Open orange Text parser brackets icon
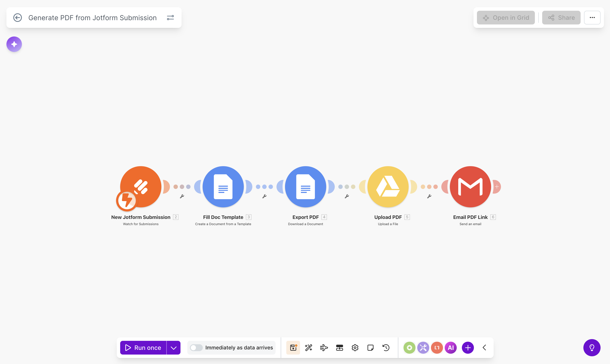 [x=437, y=347]
